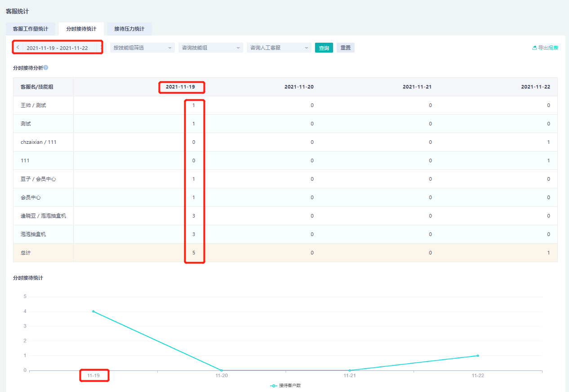Image resolution: width=569 pixels, height=392 pixels.
Task: Click the chart data point at 11-20
Action: pos(222,370)
